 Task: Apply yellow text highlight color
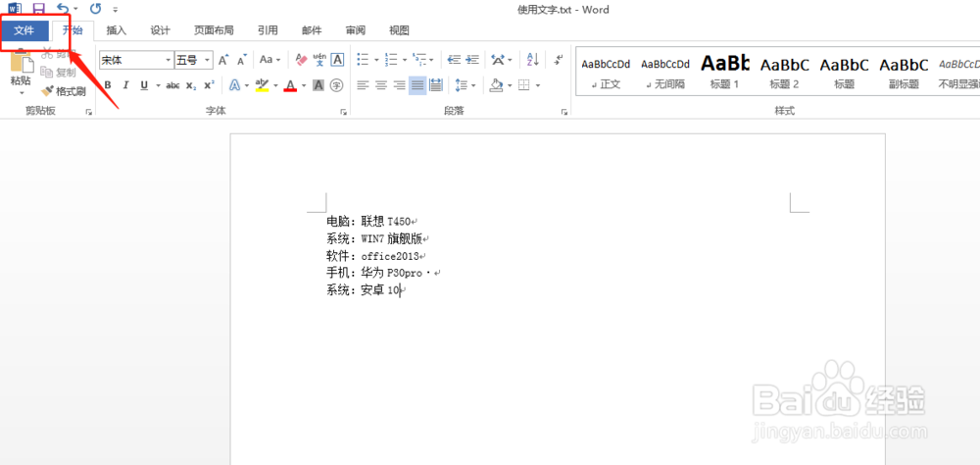pos(262,85)
